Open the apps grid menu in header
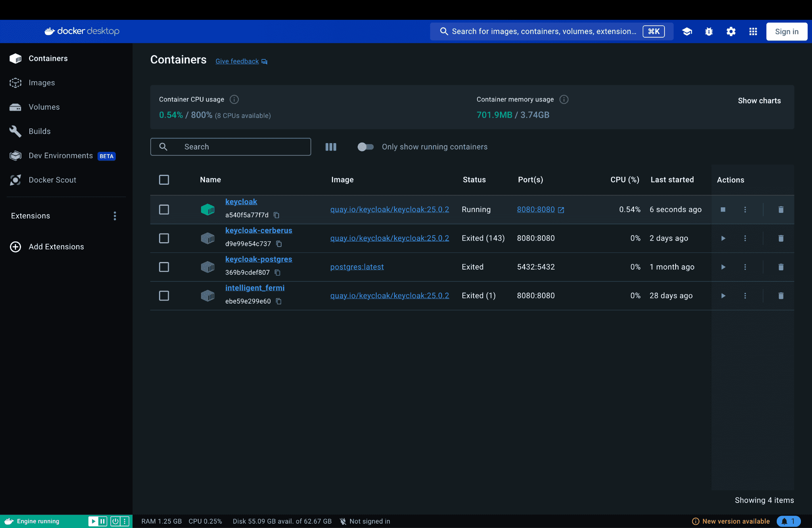This screenshot has height=528, width=812. [x=753, y=32]
